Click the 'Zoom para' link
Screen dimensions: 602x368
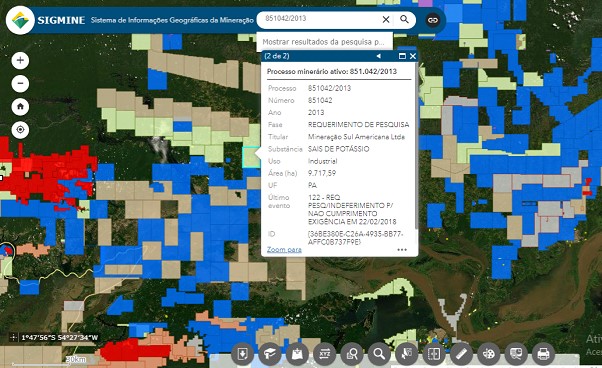[284, 249]
